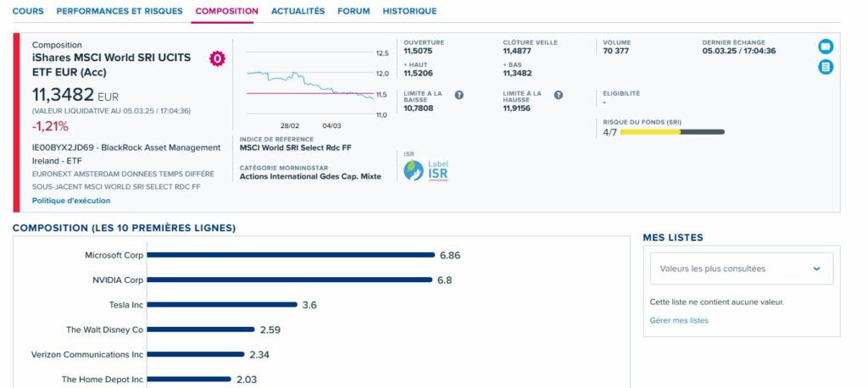Open the Valeurs les plus consultées dropdown
This screenshot has width=868, height=388.
pyautogui.click(x=737, y=269)
